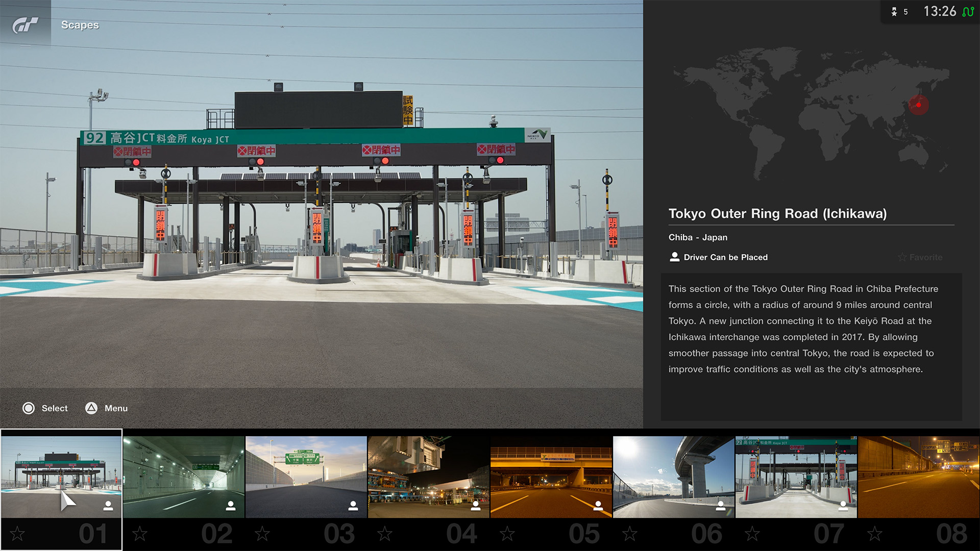The width and height of the screenshot is (980, 551).
Task: Toggle favorite star under thumbnail 03
Action: (x=262, y=534)
